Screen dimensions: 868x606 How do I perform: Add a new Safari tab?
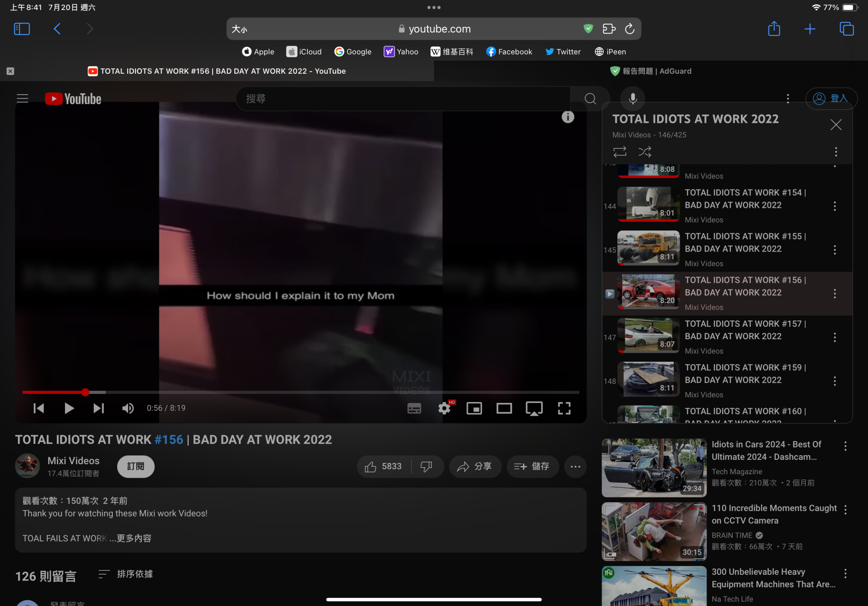coord(810,29)
